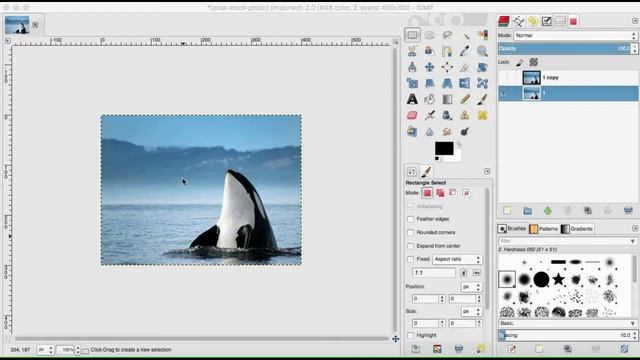This screenshot has width=640, height=360.
Task: Click the image tab thumbnail
Action: [17, 25]
